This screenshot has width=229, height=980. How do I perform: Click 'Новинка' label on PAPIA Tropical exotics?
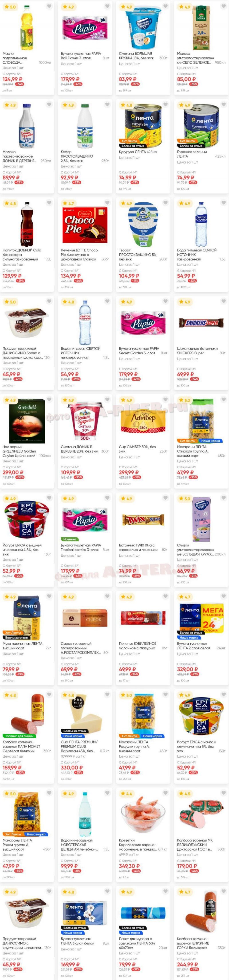[x=70, y=539]
